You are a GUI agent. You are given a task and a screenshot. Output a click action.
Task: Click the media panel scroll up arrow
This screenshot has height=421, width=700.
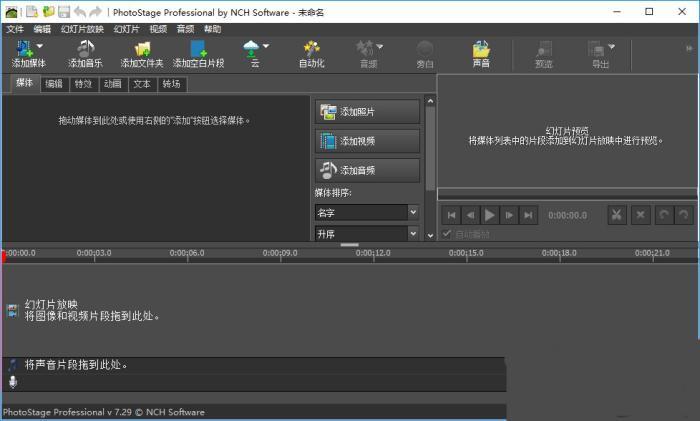click(430, 101)
